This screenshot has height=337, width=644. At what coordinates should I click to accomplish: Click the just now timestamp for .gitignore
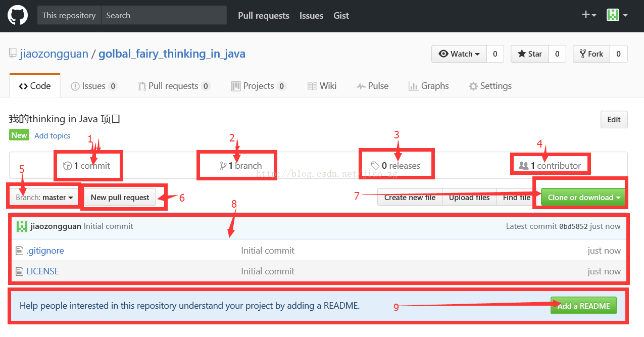point(604,251)
